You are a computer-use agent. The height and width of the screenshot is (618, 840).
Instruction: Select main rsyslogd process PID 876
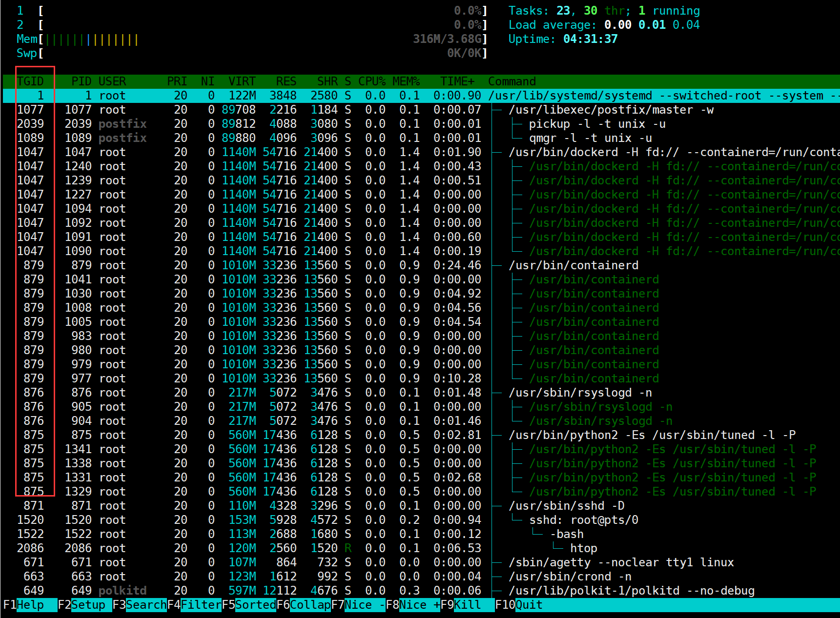click(x=421, y=393)
